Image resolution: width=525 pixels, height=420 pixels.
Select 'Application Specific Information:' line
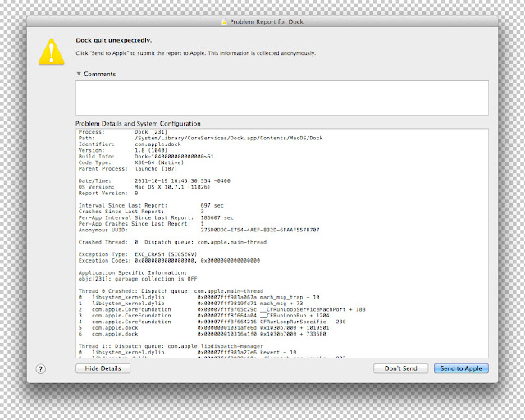tap(133, 272)
